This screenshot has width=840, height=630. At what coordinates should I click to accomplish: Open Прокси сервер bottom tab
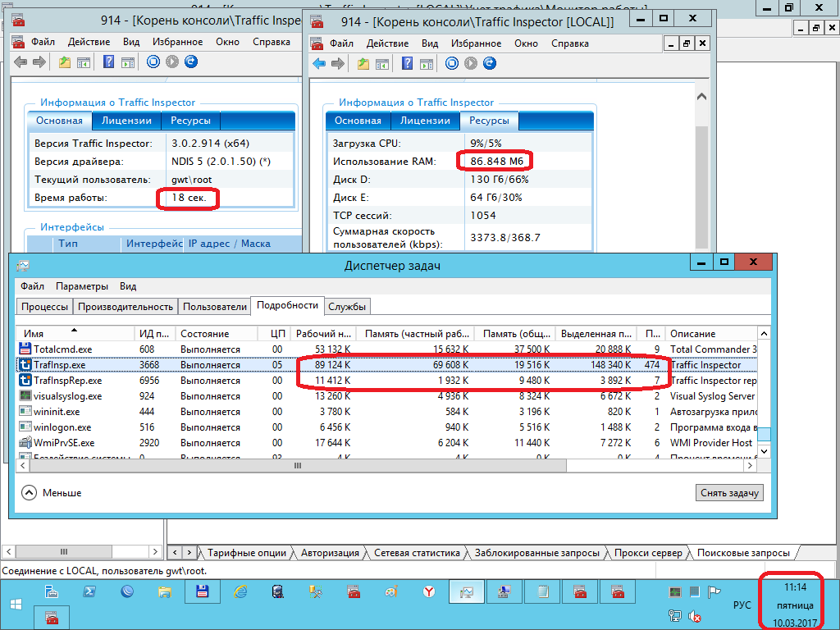648,553
